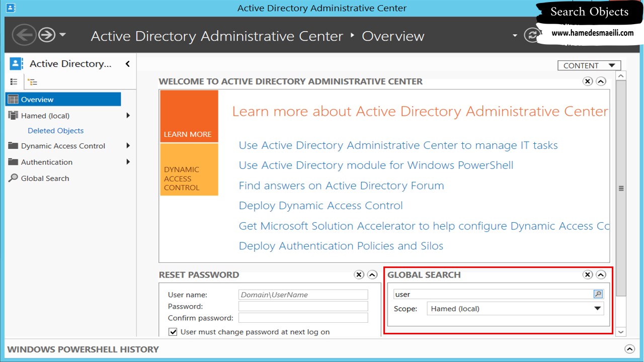
Task: Open Active Directory module for PowerShell link
Action: [x=376, y=165]
